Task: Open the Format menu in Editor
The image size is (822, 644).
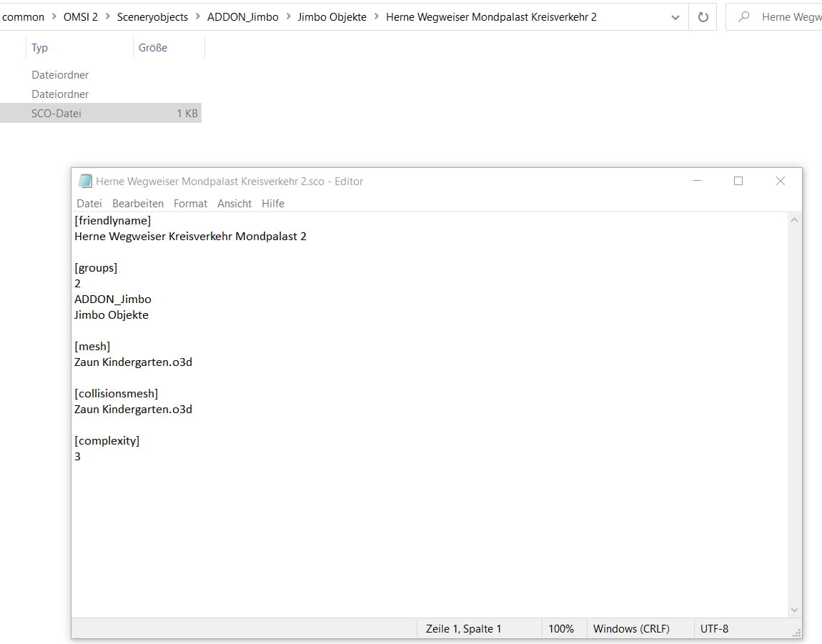Action: coord(190,204)
